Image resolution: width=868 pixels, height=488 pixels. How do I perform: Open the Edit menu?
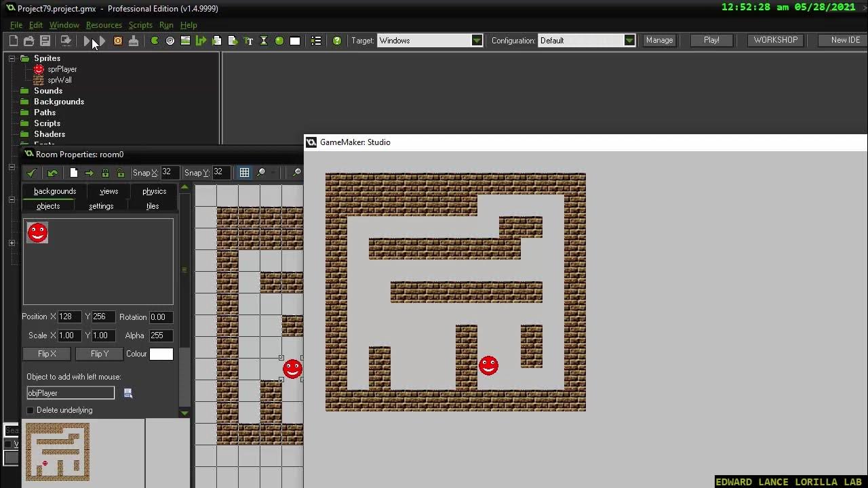[x=36, y=25]
